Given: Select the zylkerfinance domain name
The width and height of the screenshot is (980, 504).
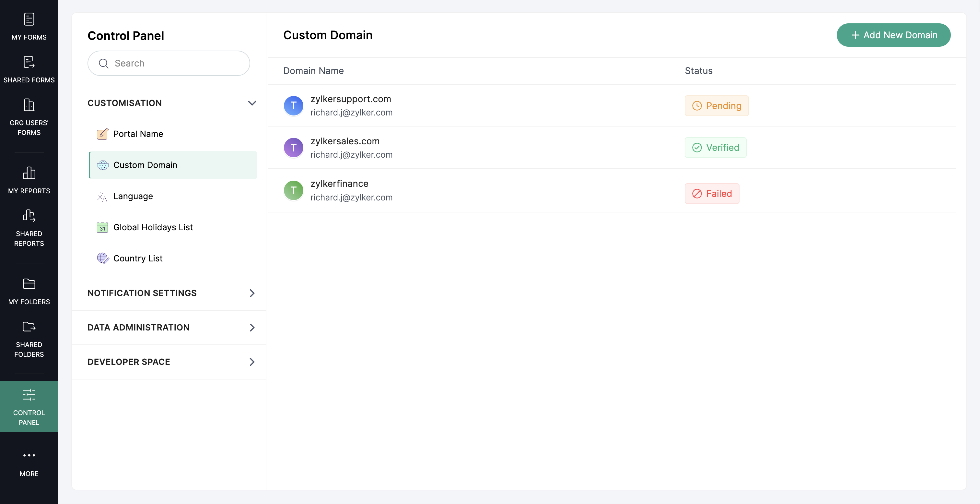Looking at the screenshot, I should 339,184.
